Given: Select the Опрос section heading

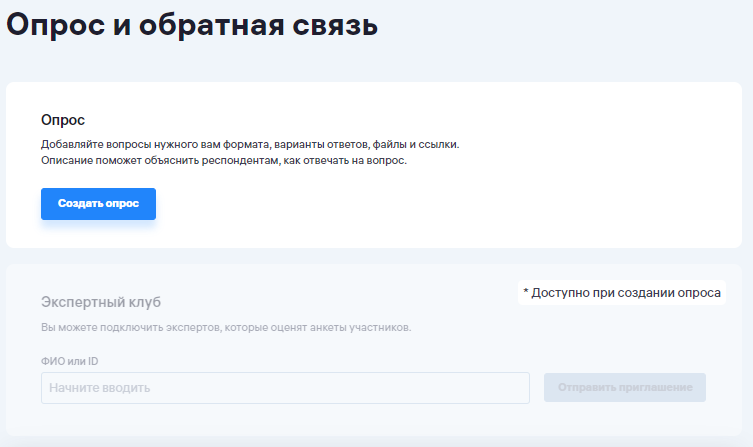Looking at the screenshot, I should (x=63, y=120).
